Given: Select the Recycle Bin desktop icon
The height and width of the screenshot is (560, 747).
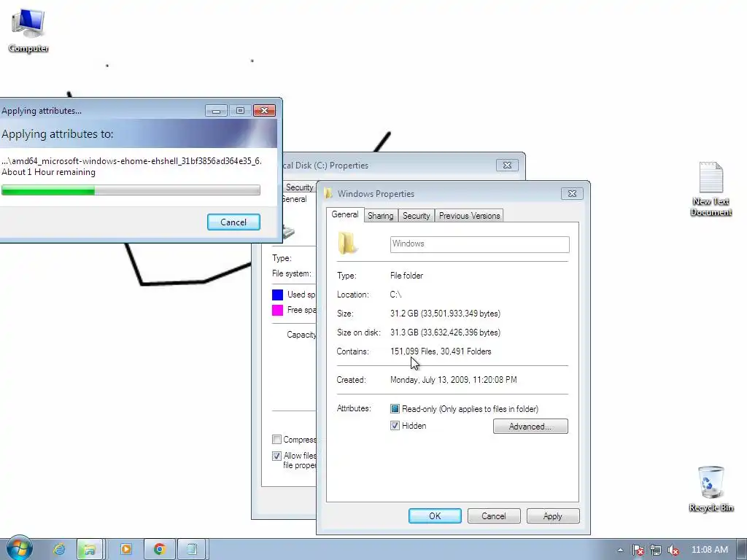Looking at the screenshot, I should click(x=711, y=489).
